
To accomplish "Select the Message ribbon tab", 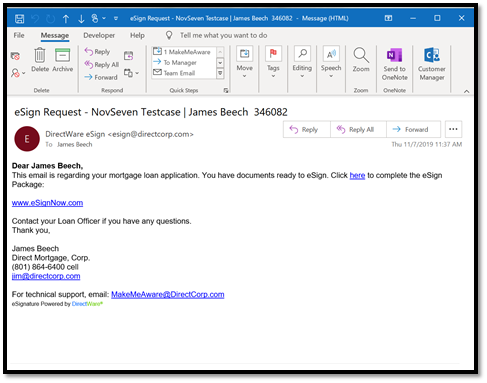I will point(55,35).
